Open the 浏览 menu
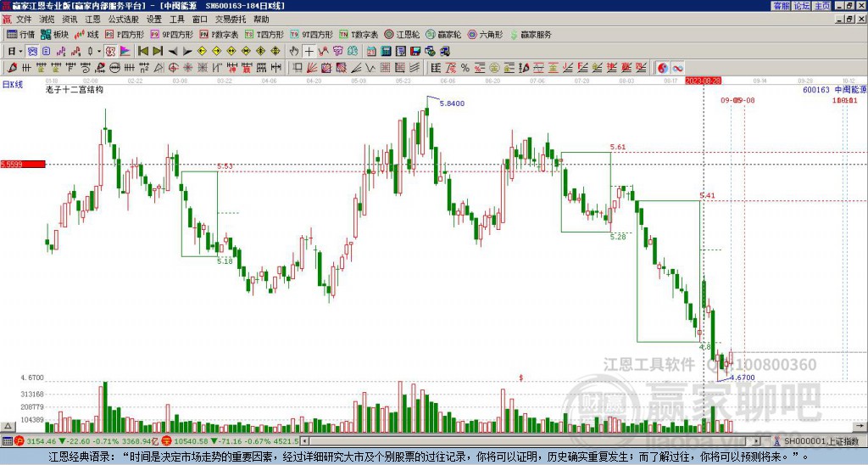Viewport: 868px width, 465px height. click(x=47, y=20)
